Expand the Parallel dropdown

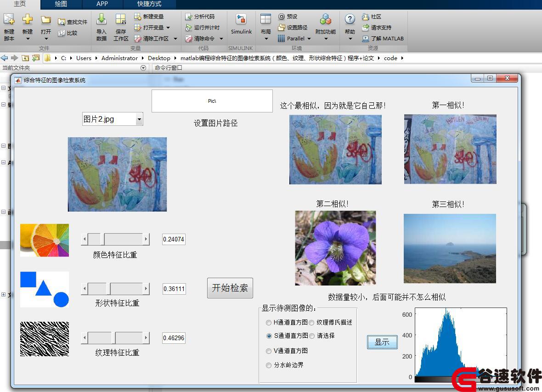(309, 39)
